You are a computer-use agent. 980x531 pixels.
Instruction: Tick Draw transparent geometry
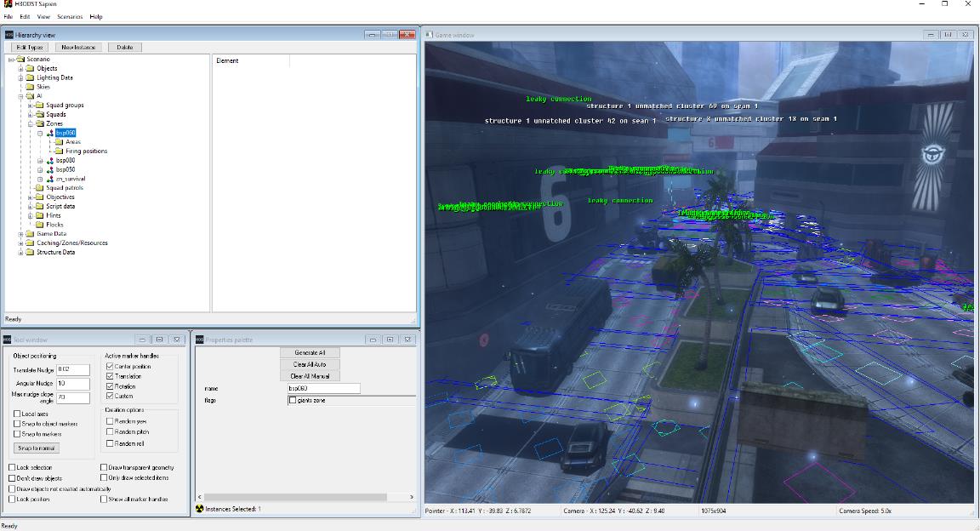tap(104, 468)
